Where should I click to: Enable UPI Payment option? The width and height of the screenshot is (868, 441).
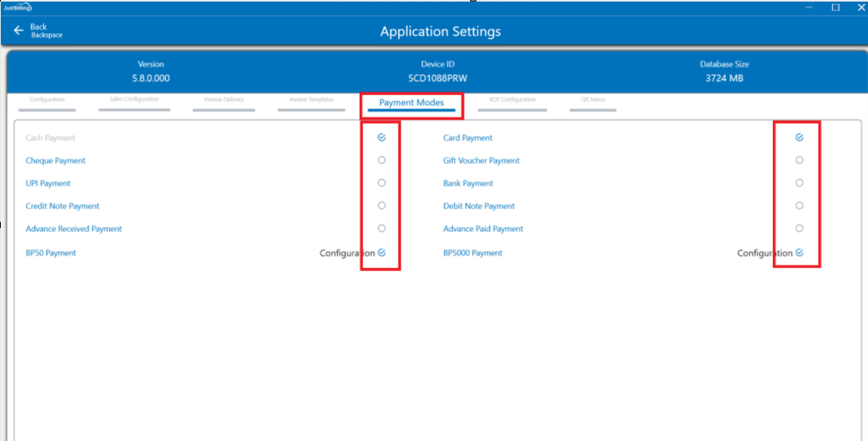[382, 183]
